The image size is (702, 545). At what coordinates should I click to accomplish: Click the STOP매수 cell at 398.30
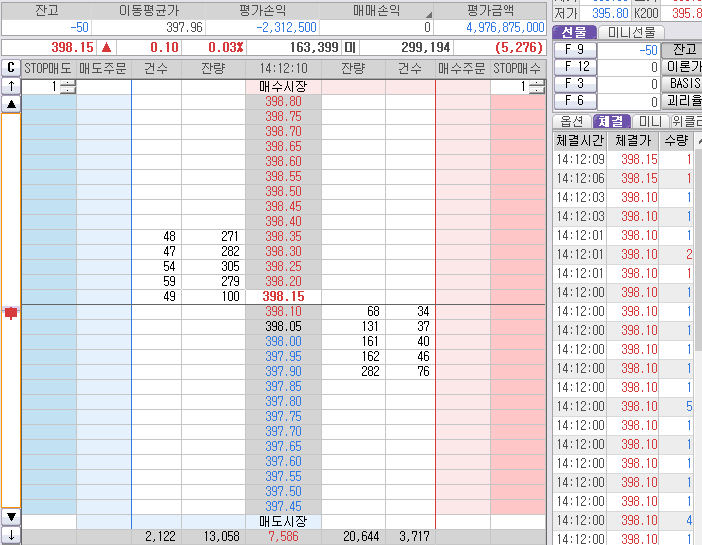518,252
